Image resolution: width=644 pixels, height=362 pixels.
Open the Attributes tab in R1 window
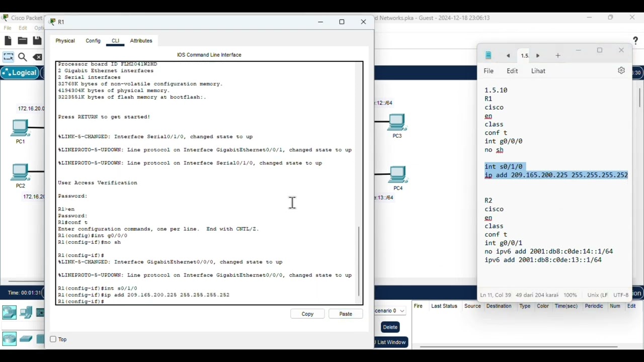point(141,41)
